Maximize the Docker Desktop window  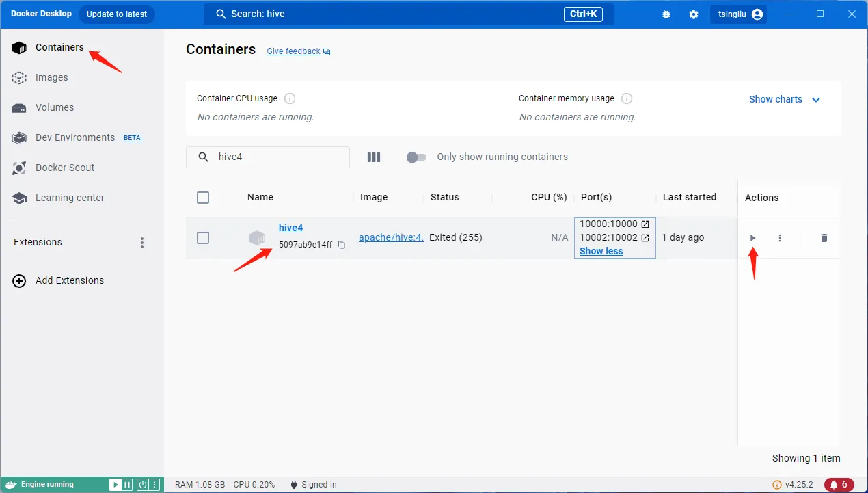[x=820, y=14]
